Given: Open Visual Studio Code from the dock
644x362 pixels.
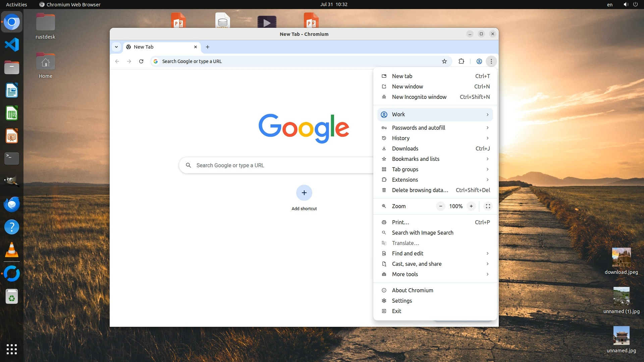Looking at the screenshot, I should [12, 45].
